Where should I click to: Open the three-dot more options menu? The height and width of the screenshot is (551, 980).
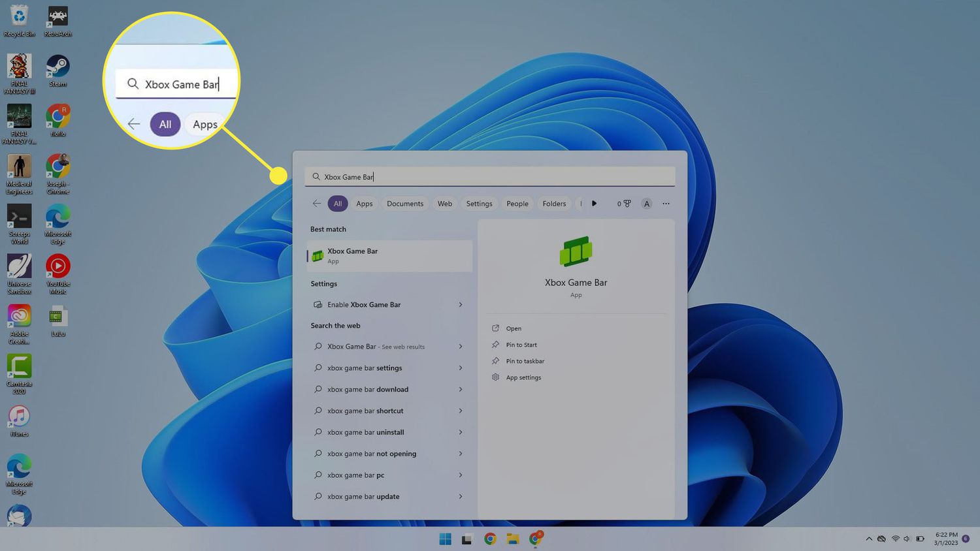[x=666, y=204]
